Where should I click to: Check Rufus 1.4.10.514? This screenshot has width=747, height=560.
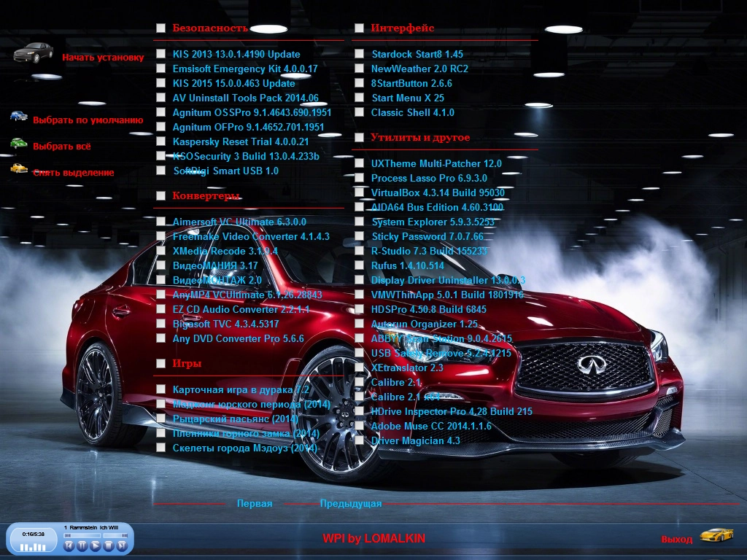tap(359, 265)
